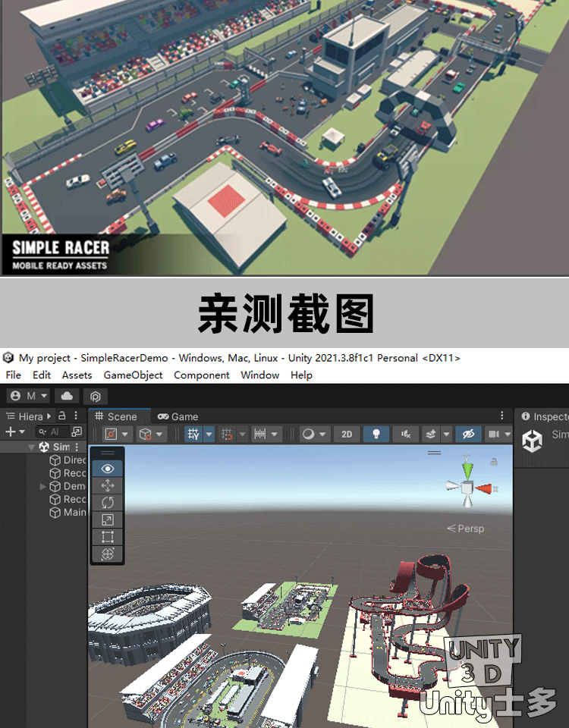Select first Recc... object in Hierarchy
The image size is (569, 728).
[68, 472]
